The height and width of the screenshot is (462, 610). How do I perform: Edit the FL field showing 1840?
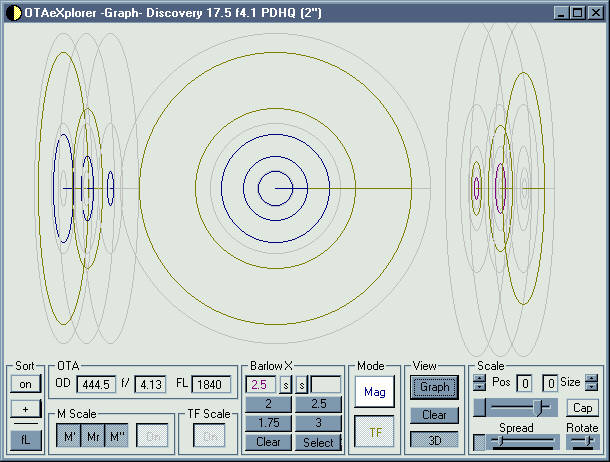(x=211, y=385)
